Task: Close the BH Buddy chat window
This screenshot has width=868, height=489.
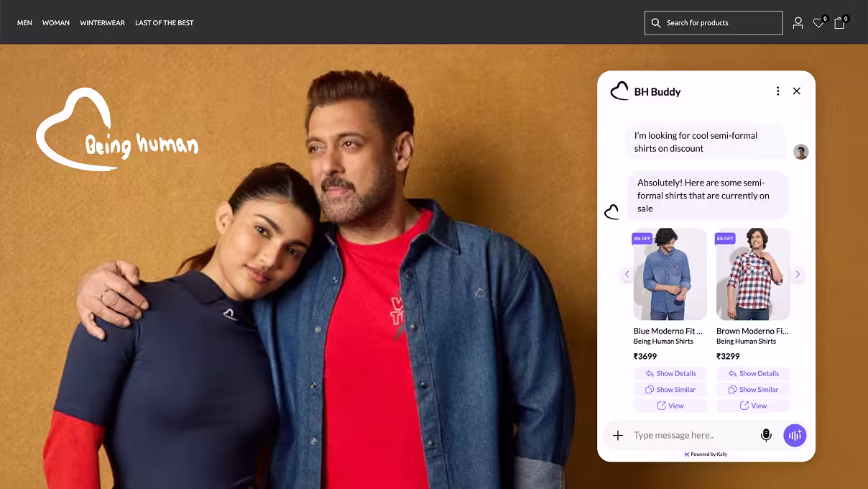Action: tap(796, 91)
